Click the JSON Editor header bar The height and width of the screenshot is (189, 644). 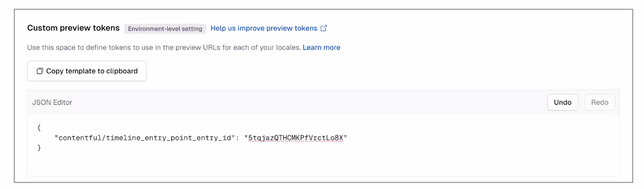point(323,103)
